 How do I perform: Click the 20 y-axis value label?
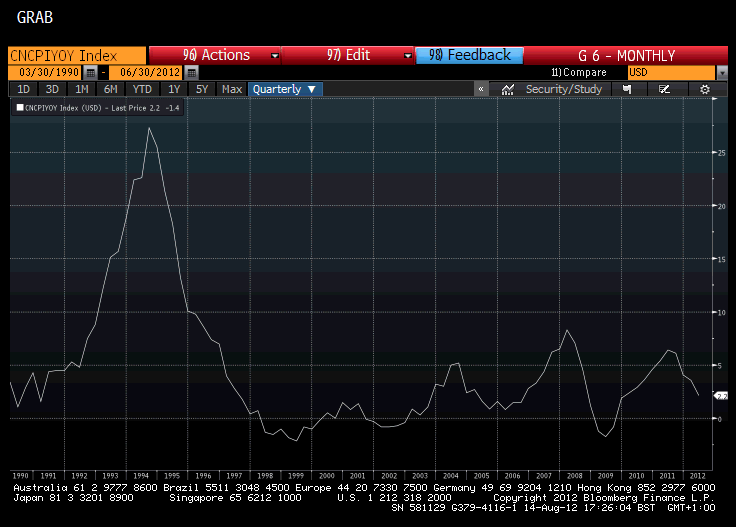(x=721, y=206)
